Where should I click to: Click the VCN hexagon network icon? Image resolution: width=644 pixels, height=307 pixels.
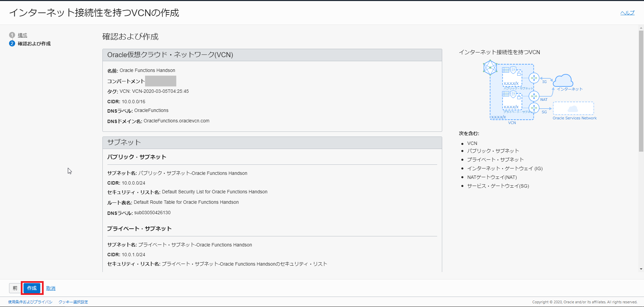pos(490,68)
